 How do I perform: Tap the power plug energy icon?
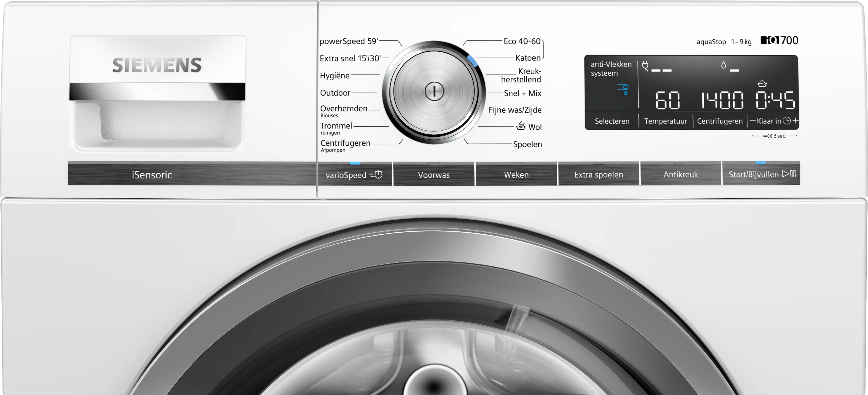(x=645, y=66)
